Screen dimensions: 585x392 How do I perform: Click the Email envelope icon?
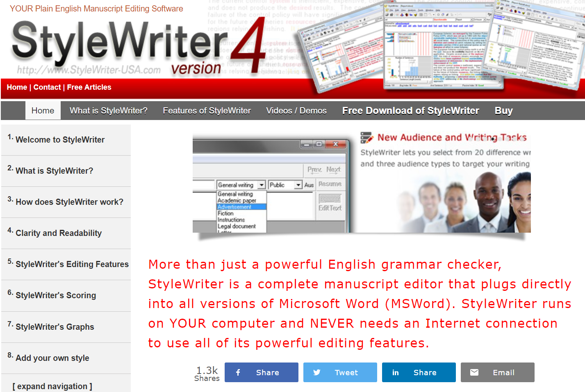coord(474,372)
